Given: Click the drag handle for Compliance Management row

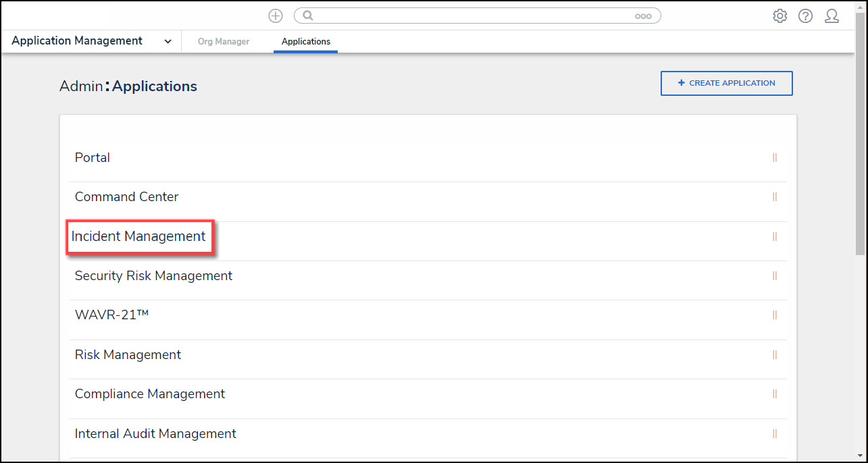Looking at the screenshot, I should [775, 394].
